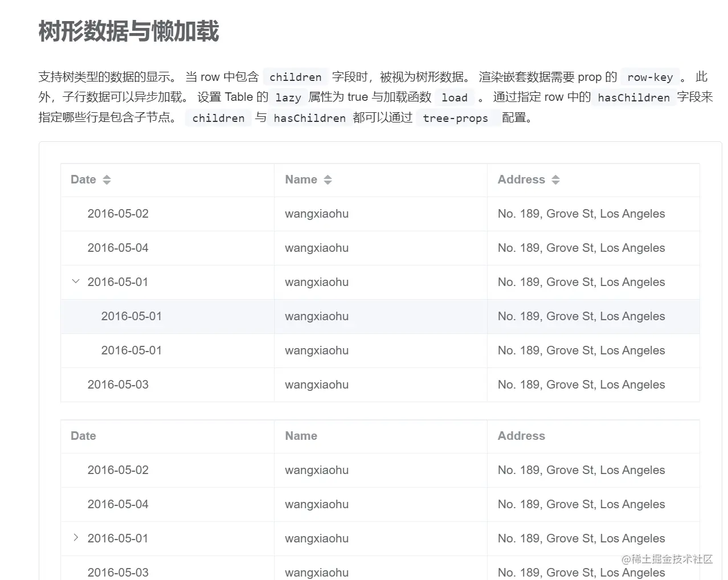
Task: Collapse the expanded 2016-05-01 row in first table
Action: tap(76, 281)
